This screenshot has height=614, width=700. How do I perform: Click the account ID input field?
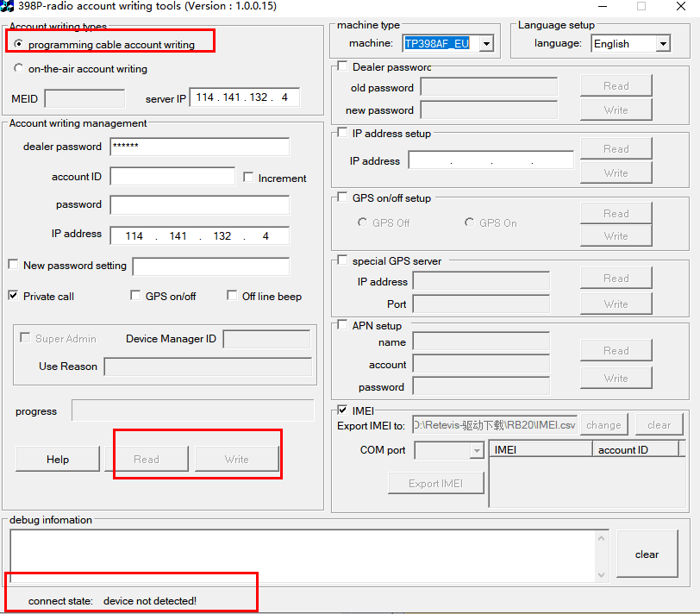point(172,177)
